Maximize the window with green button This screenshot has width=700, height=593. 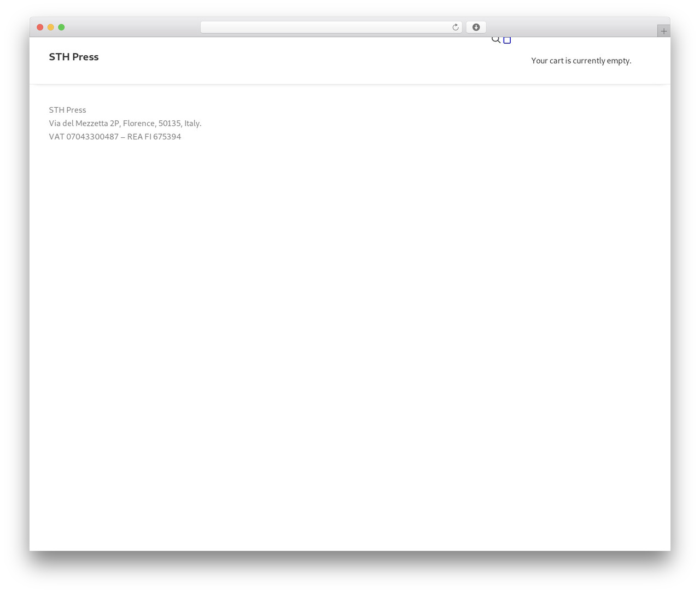coord(61,27)
